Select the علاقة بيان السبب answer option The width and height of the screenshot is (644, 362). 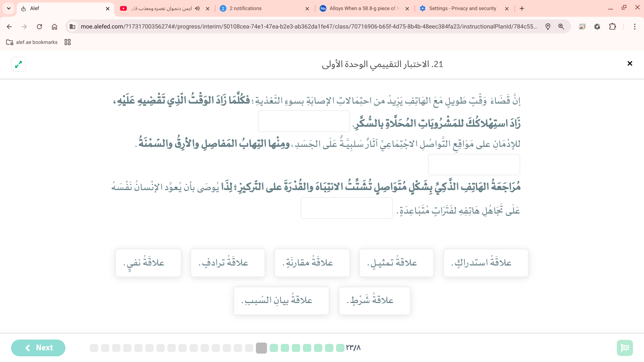point(281,301)
